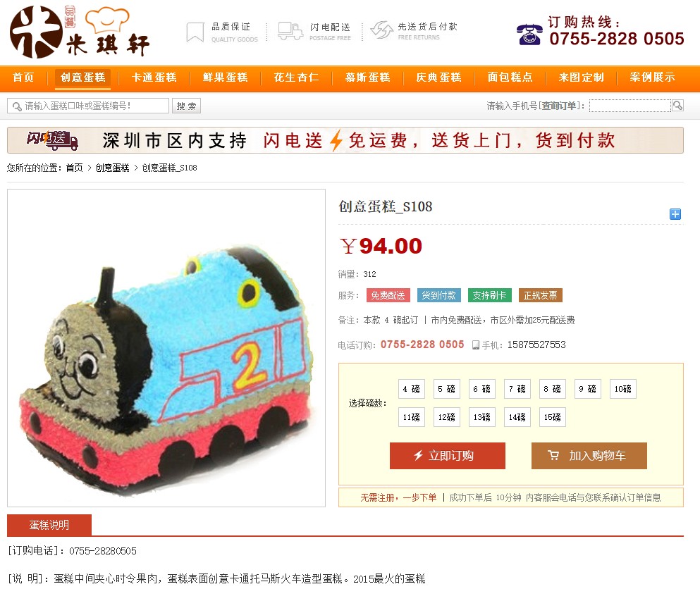Select the 8 磅 size option
Image resolution: width=700 pixels, height=589 pixels.
pyautogui.click(x=552, y=389)
